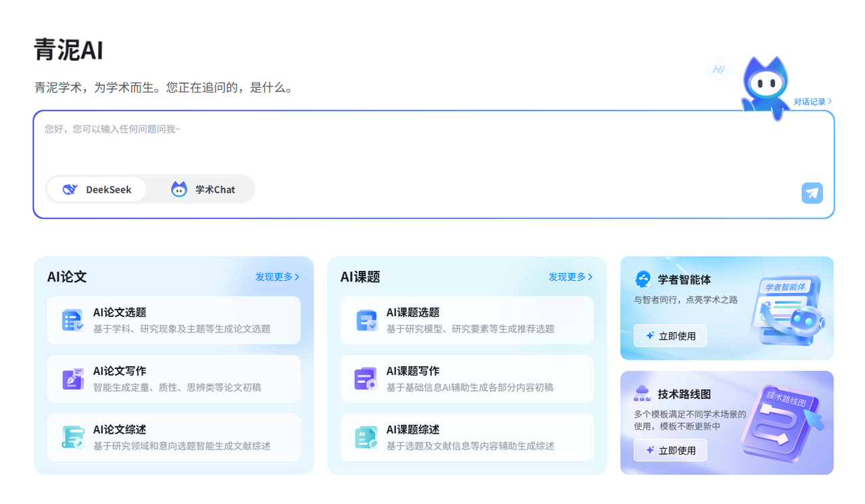
Task: Open the AI课题选题 card title
Action: (x=413, y=312)
